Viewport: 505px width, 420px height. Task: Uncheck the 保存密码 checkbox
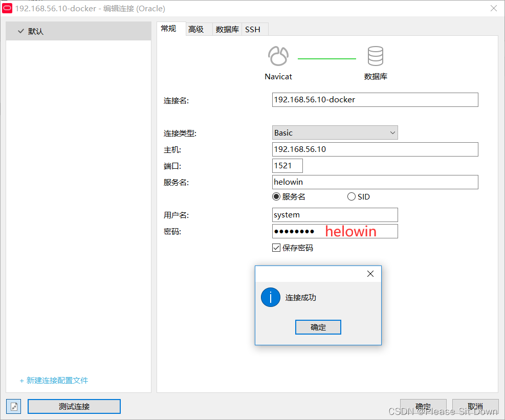coord(276,248)
